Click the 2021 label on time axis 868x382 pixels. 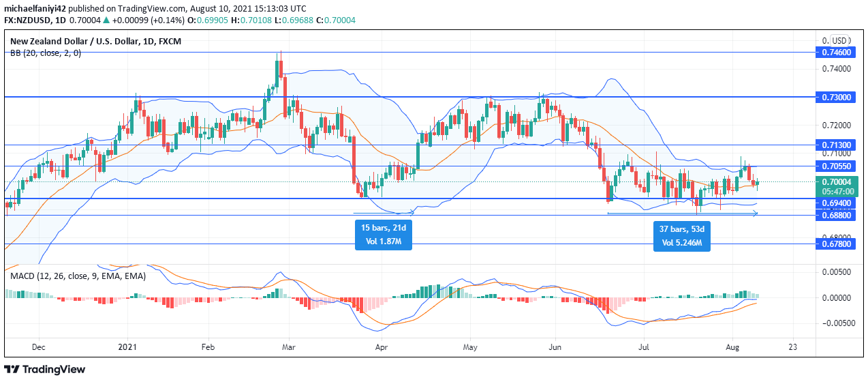click(128, 347)
